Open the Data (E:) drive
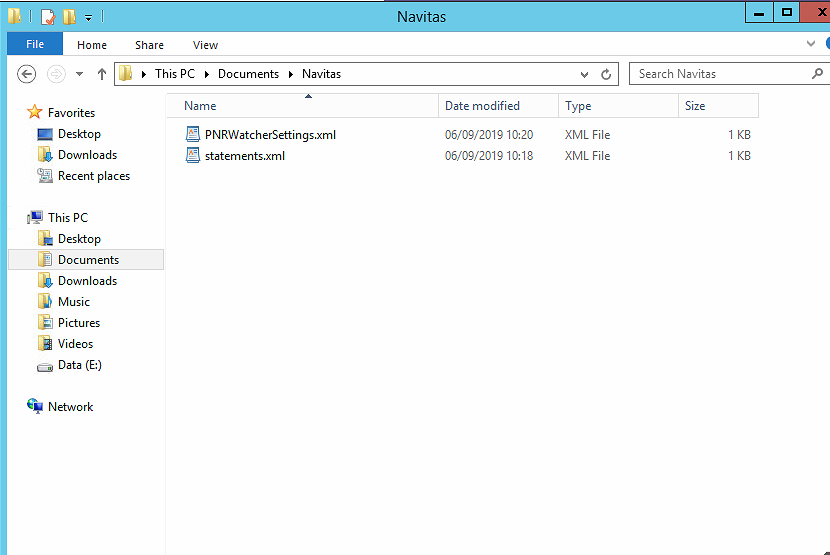This screenshot has width=830, height=555. tap(79, 365)
